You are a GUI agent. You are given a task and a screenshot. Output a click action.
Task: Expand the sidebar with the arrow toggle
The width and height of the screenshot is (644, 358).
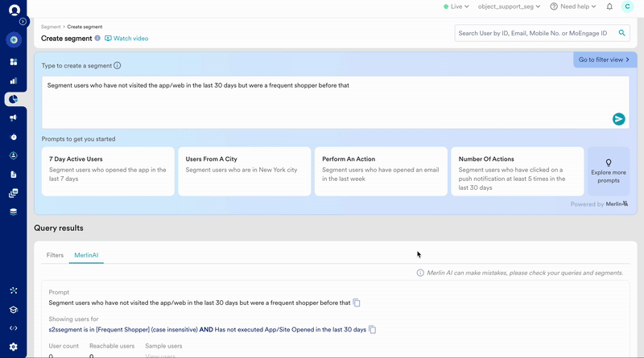[23, 22]
